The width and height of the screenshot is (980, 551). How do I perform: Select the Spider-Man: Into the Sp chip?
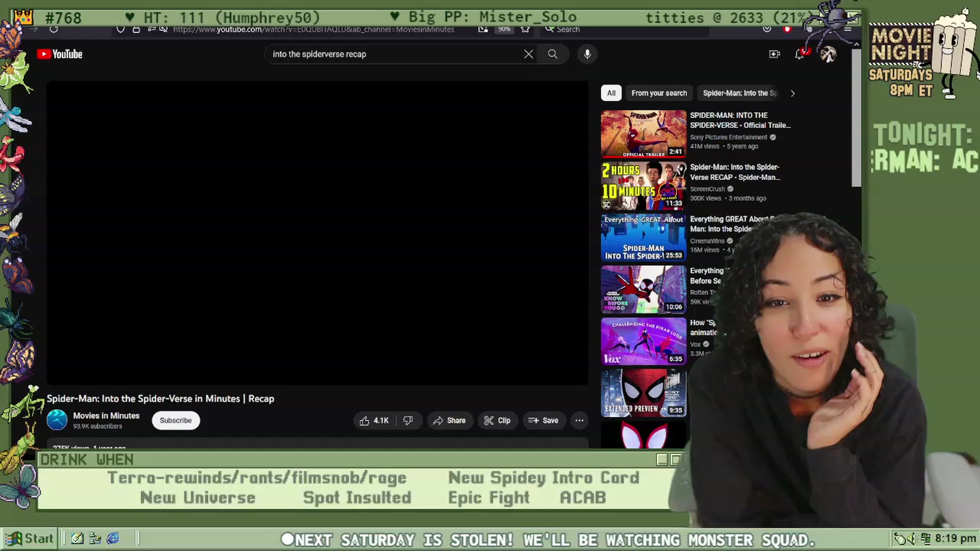tap(740, 93)
